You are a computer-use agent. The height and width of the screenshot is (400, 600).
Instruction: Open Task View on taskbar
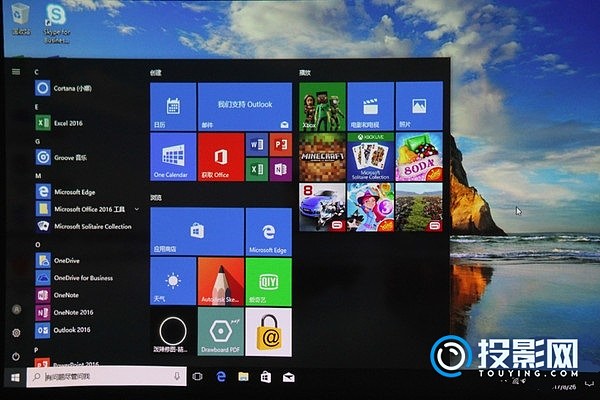click(197, 377)
